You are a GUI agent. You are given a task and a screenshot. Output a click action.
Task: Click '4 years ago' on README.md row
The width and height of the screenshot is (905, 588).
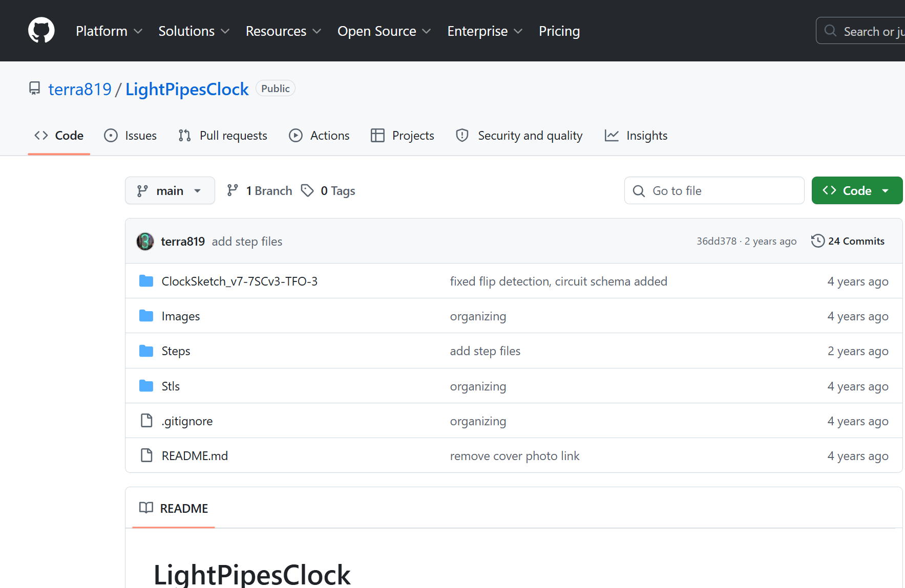[x=858, y=456]
